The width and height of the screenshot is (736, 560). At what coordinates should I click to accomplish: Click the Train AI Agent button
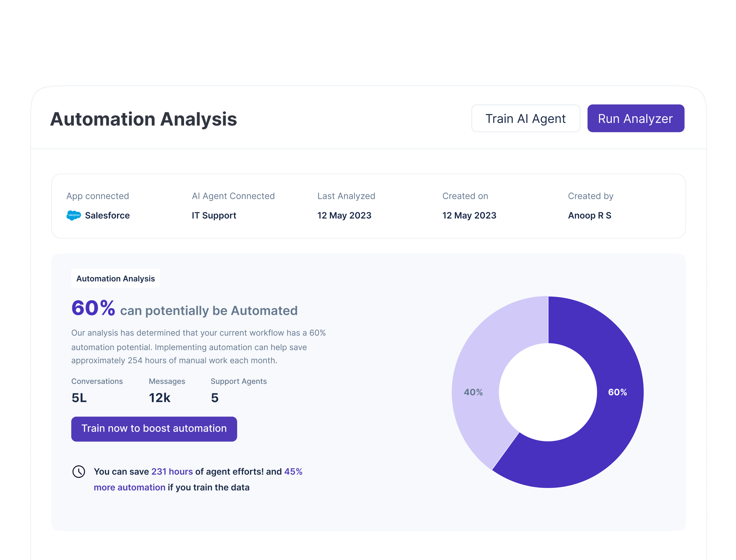(x=525, y=119)
